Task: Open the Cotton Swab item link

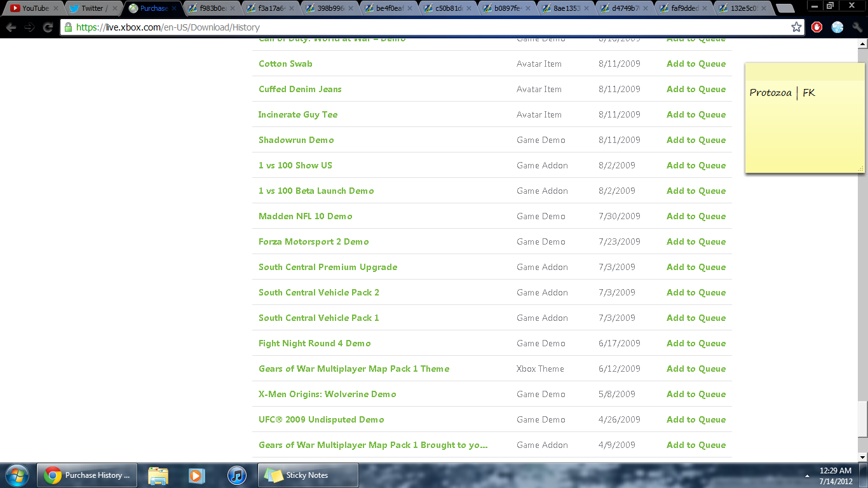Action: [285, 64]
